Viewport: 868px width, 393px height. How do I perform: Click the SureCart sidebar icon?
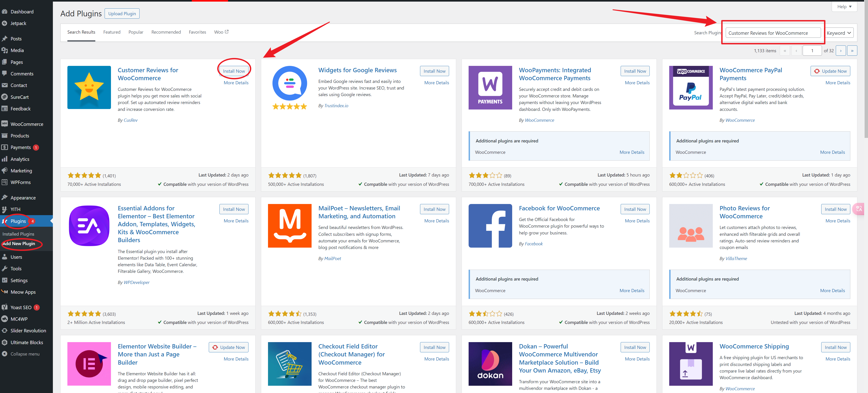pos(19,97)
